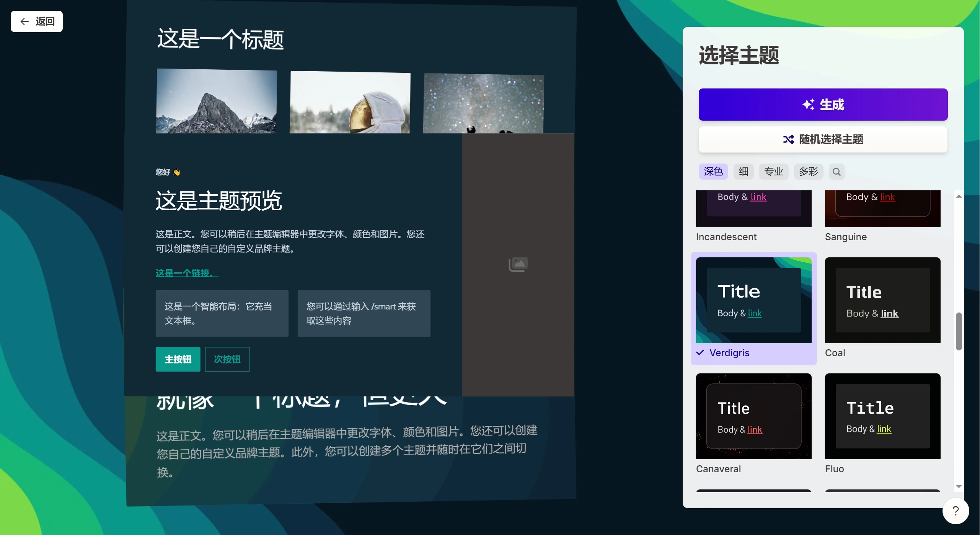Click the mountain photo in preview
The image size is (980, 535).
pos(216,101)
